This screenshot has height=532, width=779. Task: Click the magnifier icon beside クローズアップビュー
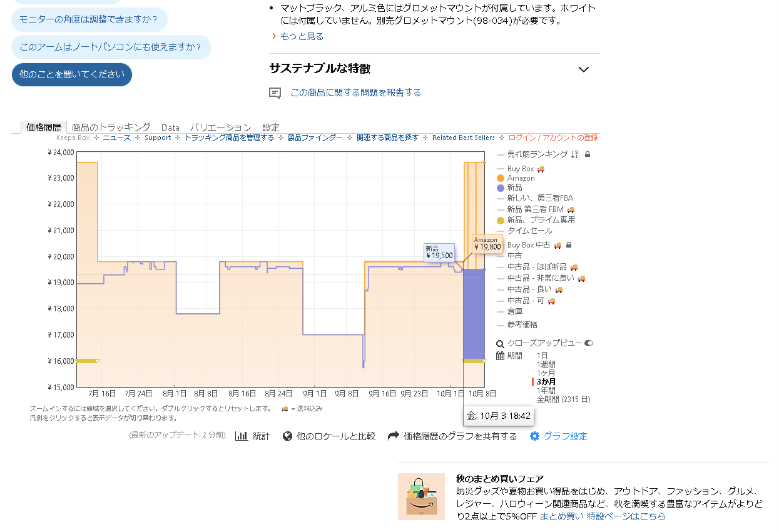(x=499, y=343)
